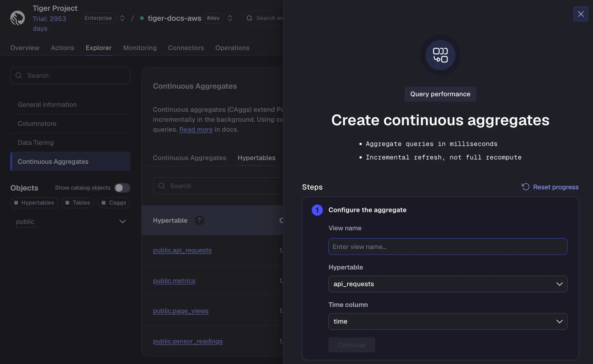
Task: Click the Continue button
Action: pos(352,345)
